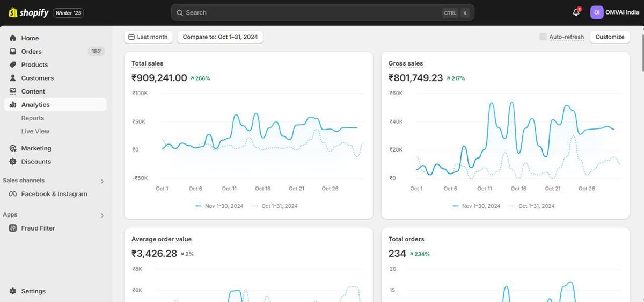Click the ₹801,749.23 gross sales value

pos(416,78)
